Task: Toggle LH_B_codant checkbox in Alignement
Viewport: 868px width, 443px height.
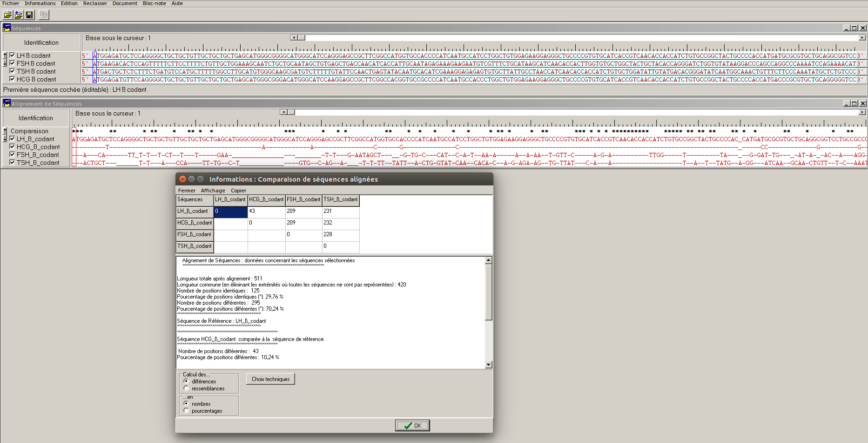Action: (x=12, y=139)
